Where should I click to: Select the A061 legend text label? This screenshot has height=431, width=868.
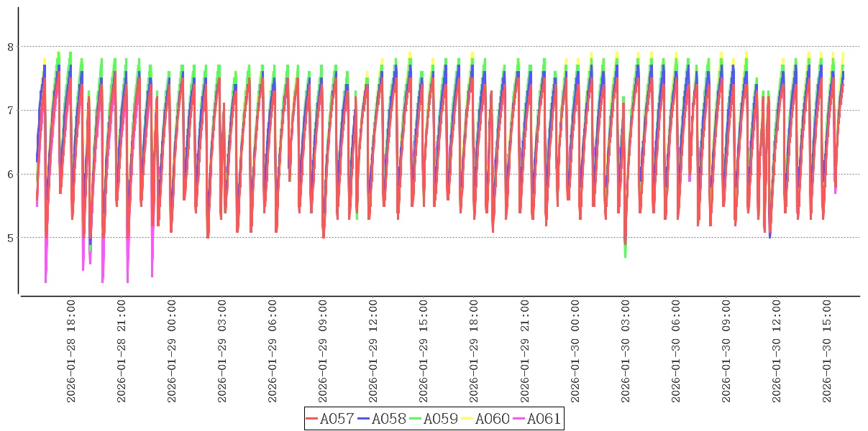(x=544, y=419)
